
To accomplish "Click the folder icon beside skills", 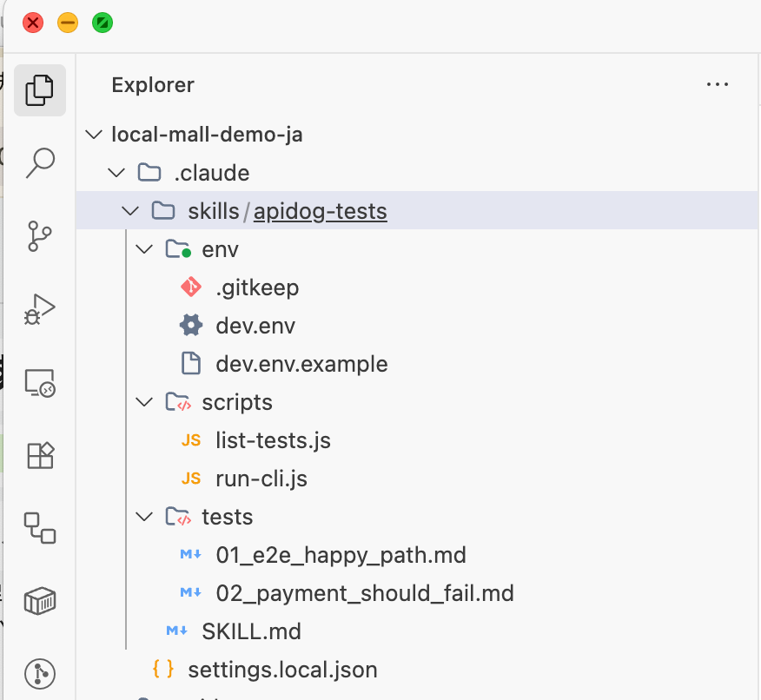I will click(163, 210).
